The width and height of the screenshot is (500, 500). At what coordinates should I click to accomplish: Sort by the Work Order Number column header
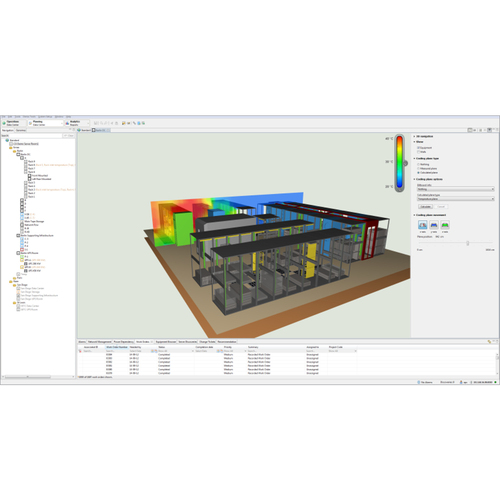pyautogui.click(x=117, y=347)
